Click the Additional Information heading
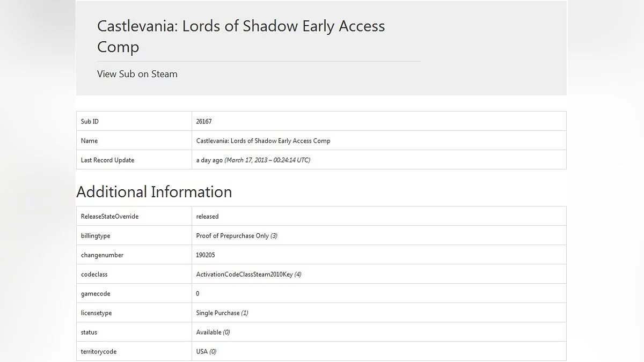Screen dimensions: 644x362 click(154, 192)
